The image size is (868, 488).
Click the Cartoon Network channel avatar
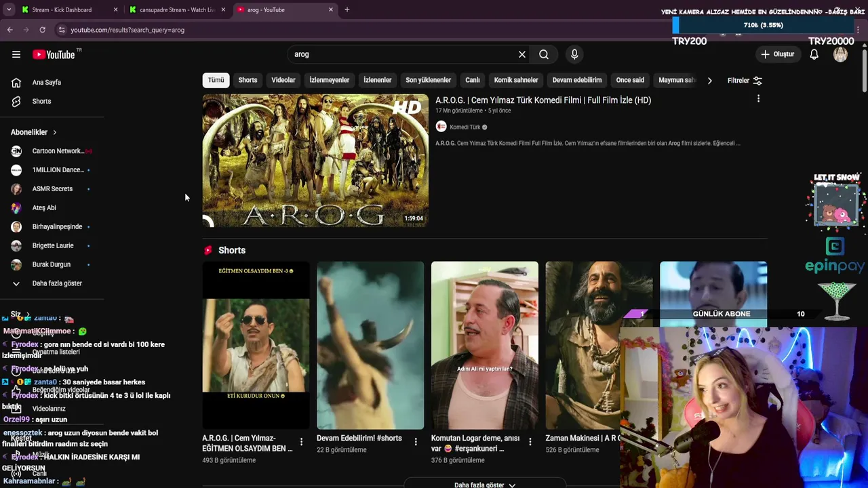click(16, 151)
